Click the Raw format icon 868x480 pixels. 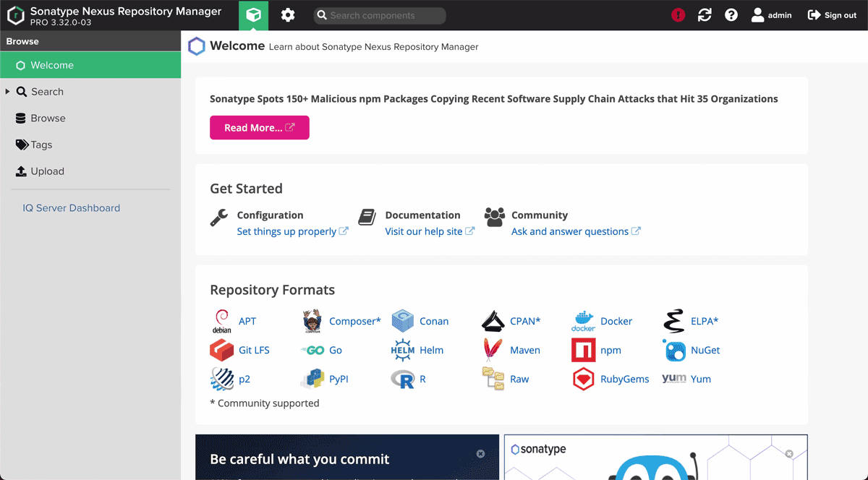[x=493, y=379]
